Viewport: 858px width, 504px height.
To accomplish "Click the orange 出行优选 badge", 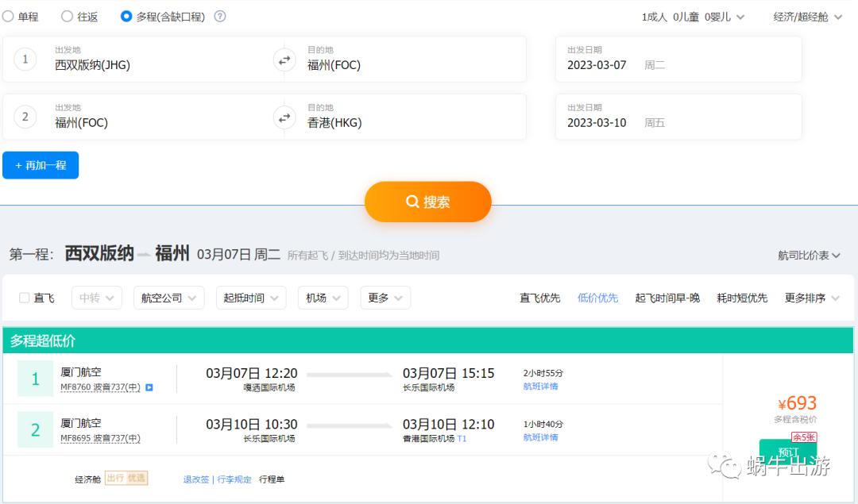I will click(126, 477).
